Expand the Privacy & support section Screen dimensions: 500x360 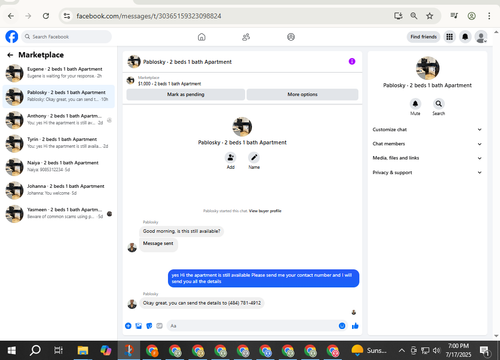coord(427,172)
